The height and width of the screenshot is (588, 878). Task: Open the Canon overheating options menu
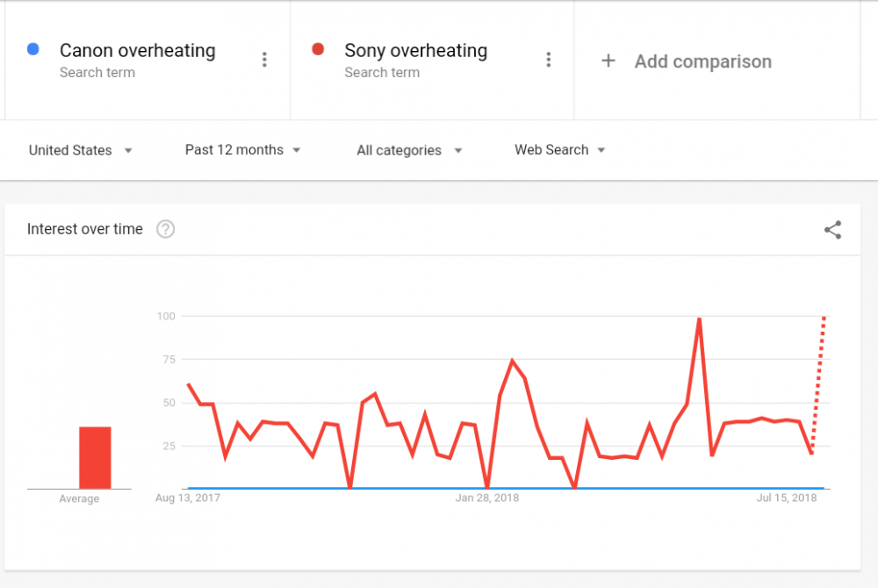click(264, 60)
